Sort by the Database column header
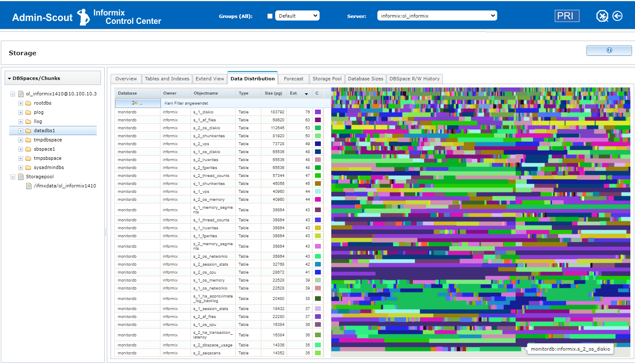This screenshot has height=364, width=635. tap(137, 93)
